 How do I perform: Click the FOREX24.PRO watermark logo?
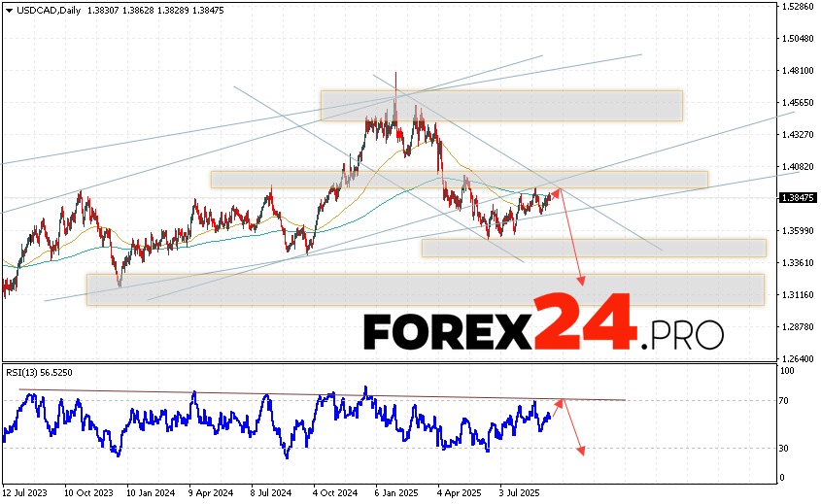(x=543, y=333)
